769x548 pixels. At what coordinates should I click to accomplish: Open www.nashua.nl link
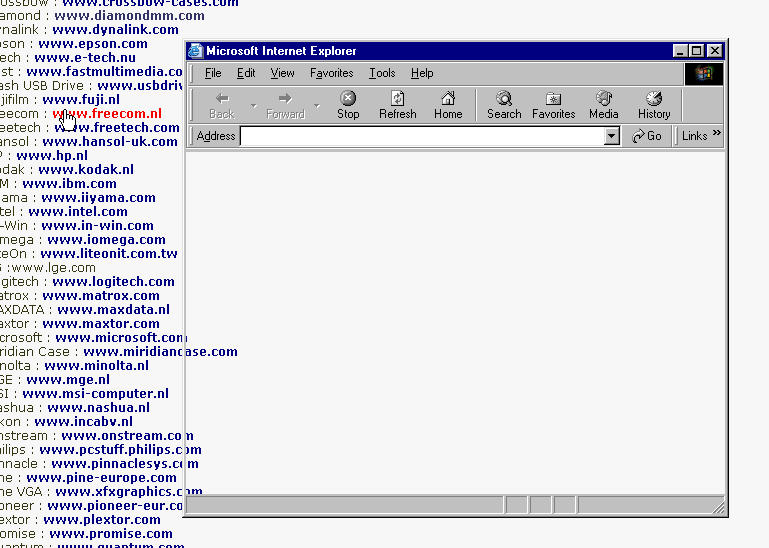click(99, 408)
